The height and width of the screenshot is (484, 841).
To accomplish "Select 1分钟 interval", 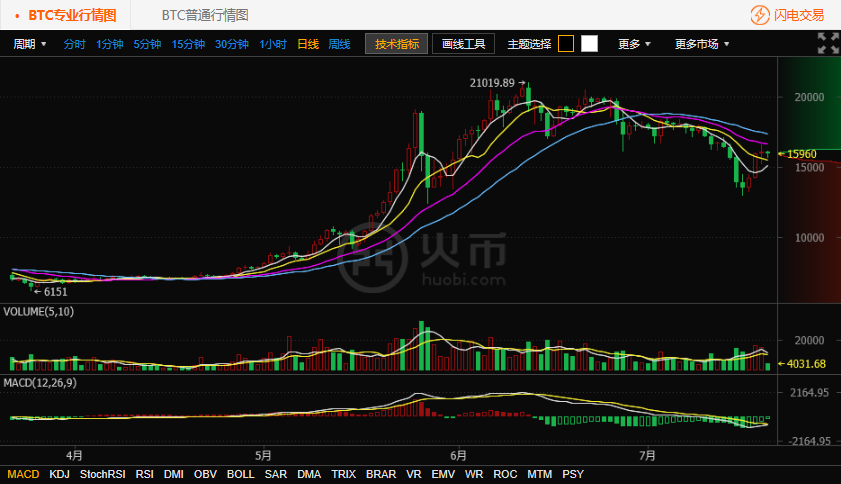I will 109,44.
